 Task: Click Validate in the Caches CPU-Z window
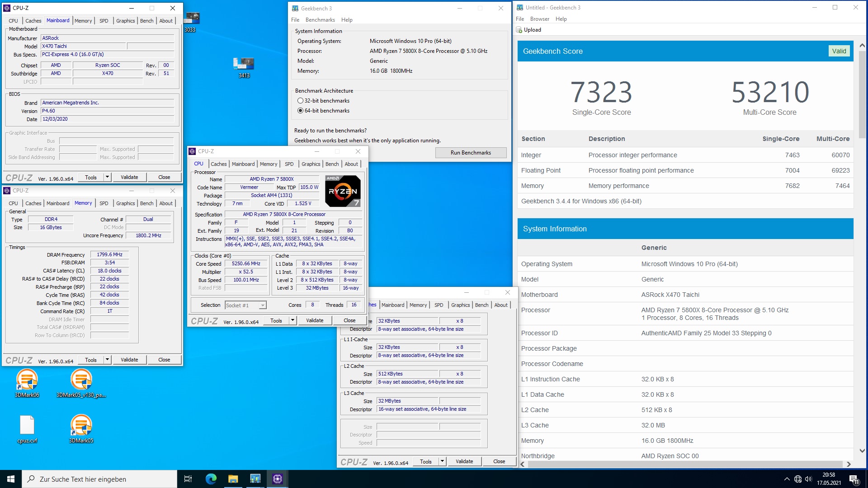[464, 461]
